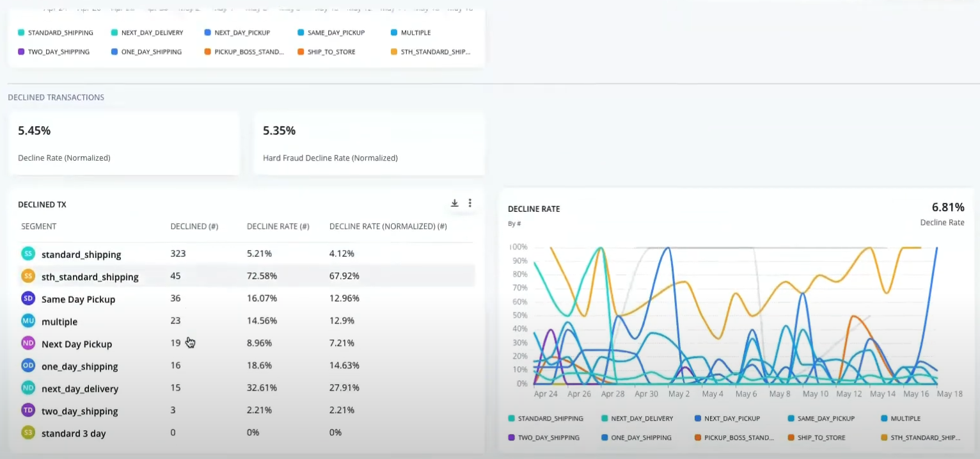The image size is (980, 459).
Task: Sort by the SEGMENT column header
Action: coord(39,227)
